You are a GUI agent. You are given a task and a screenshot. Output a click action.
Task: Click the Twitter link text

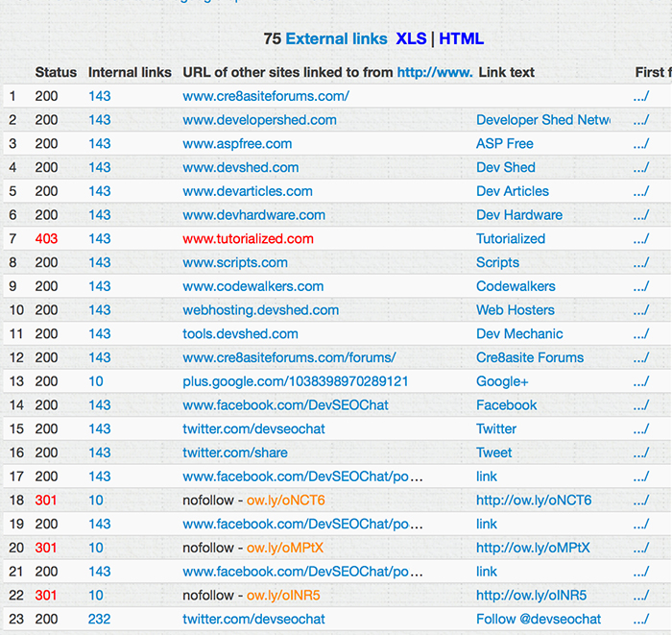coord(496,429)
